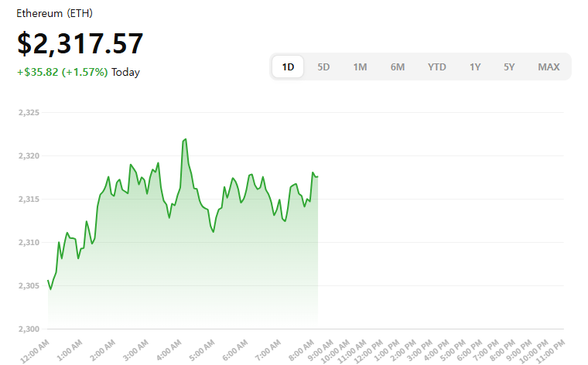Click the 8:00 AM x-axis label

tap(301, 350)
